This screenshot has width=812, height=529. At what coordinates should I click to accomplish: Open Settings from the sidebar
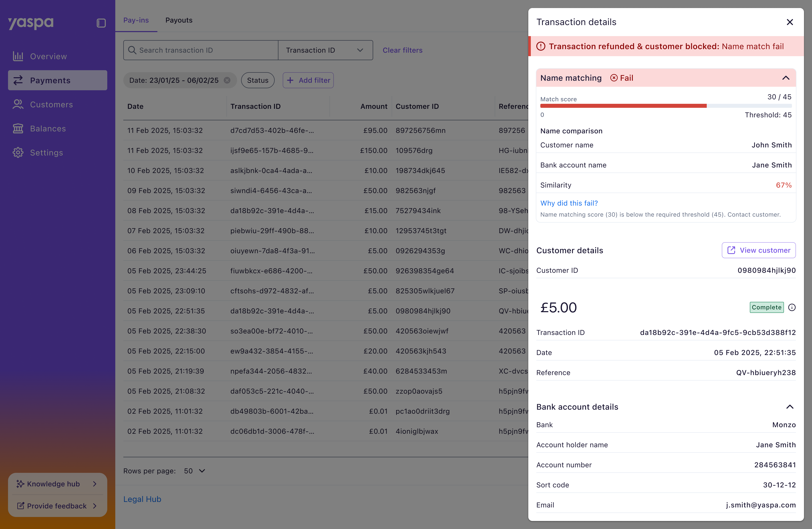pos(46,152)
